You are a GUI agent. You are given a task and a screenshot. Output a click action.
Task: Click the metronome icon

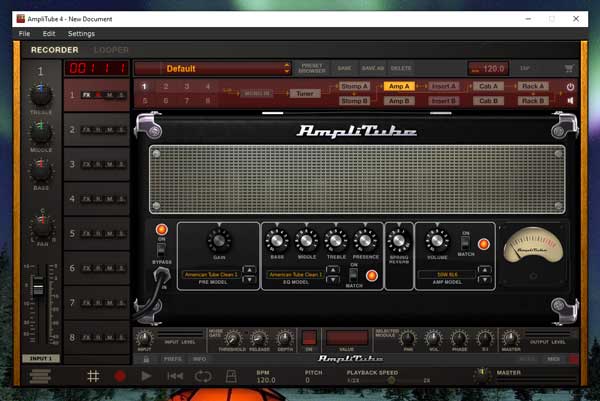click(231, 377)
